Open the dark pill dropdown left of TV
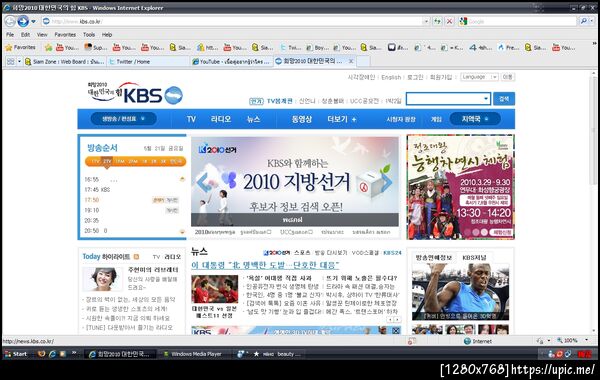This screenshot has height=380, width=600. 123,119
